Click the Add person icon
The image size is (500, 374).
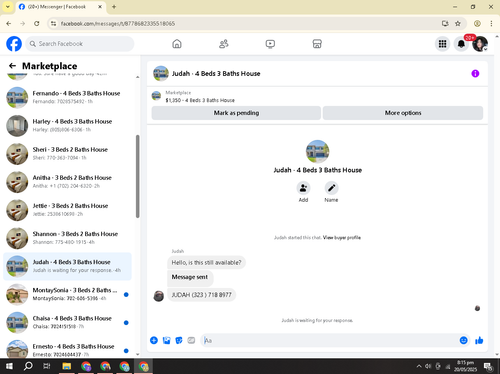tap(303, 188)
